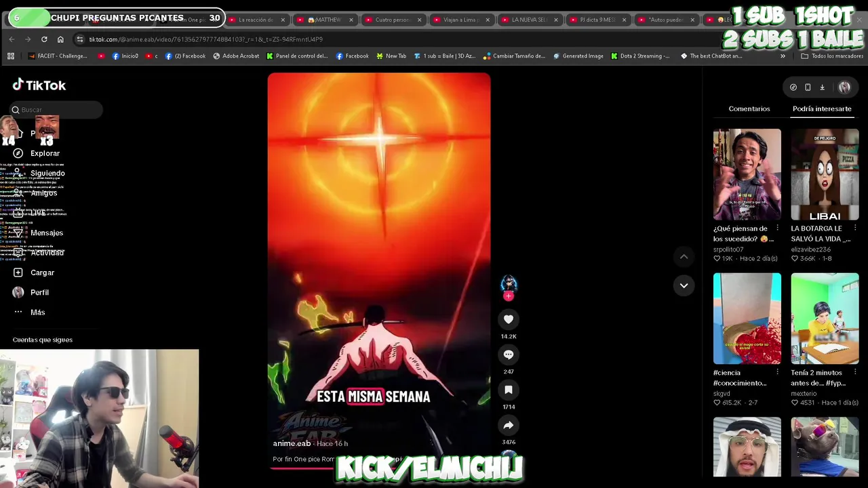Follow the creator via the red plus badge
Screen dimensions: 868x488
(509, 296)
